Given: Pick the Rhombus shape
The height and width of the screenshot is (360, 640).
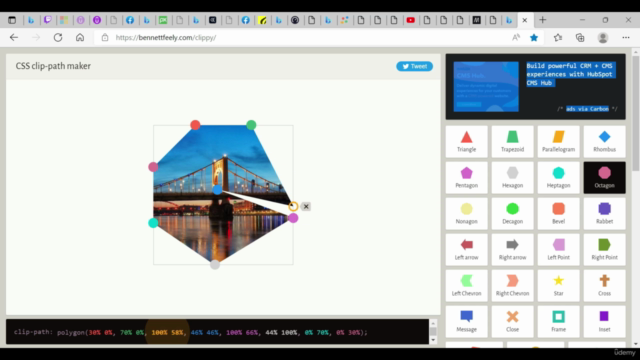Looking at the screenshot, I should click(x=604, y=142).
